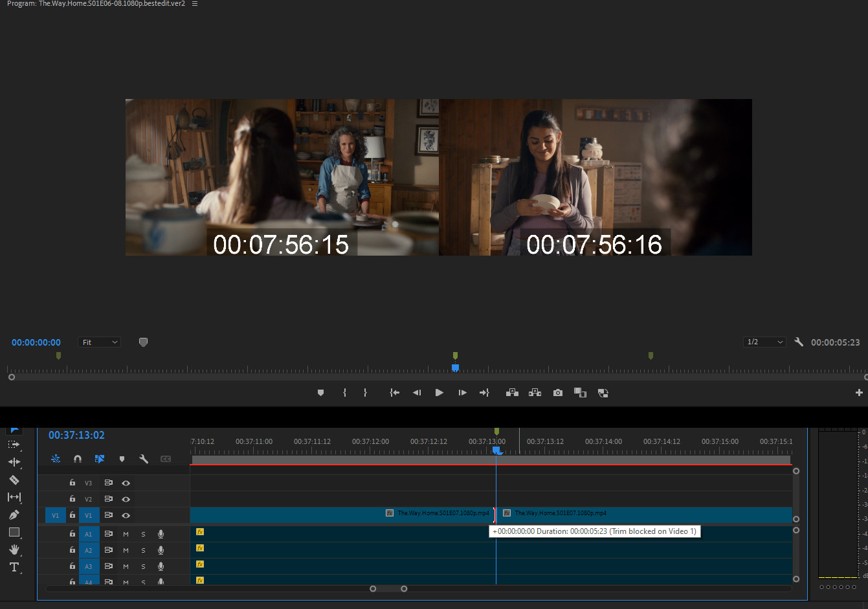Click green marker on timeline ruler
The image size is (868, 609).
pos(496,431)
